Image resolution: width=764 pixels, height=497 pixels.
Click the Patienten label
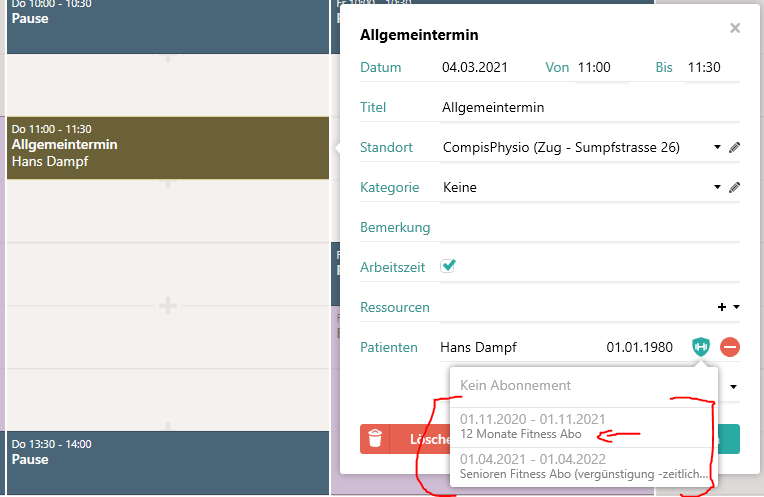[389, 347]
